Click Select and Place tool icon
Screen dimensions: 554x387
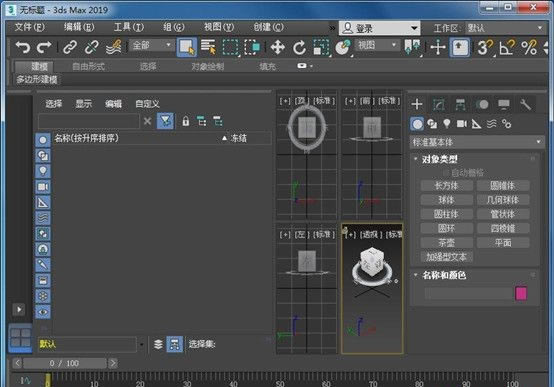(343, 47)
